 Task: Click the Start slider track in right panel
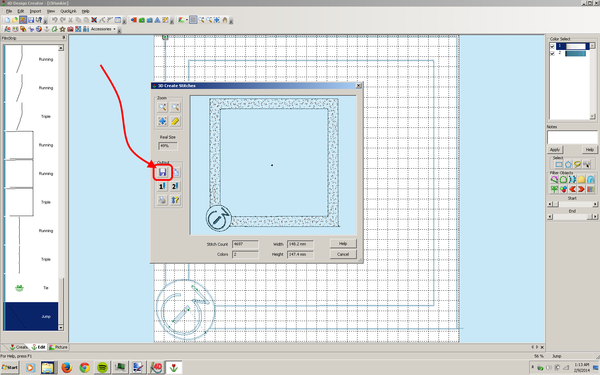pos(572,204)
